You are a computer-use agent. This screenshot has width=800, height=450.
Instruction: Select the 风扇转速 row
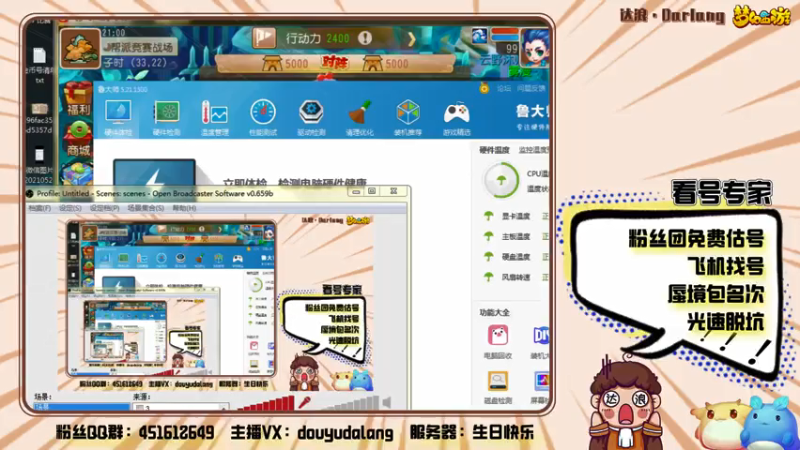(515, 277)
